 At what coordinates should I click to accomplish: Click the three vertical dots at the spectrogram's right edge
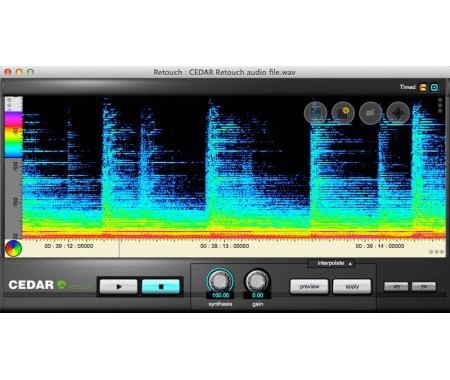pyautogui.click(x=440, y=105)
